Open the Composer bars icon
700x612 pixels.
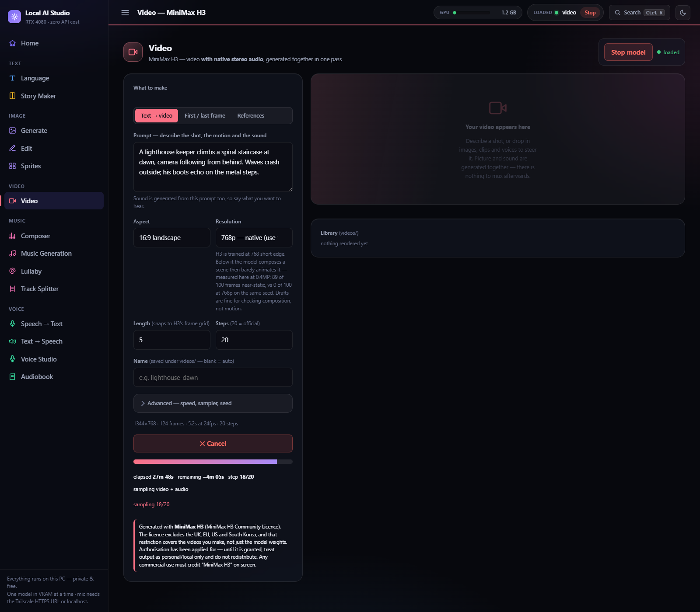(13, 236)
